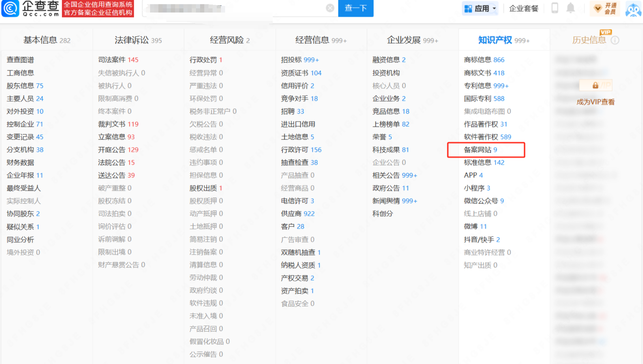
Task: Open 资质证书 104
Action: click(301, 73)
